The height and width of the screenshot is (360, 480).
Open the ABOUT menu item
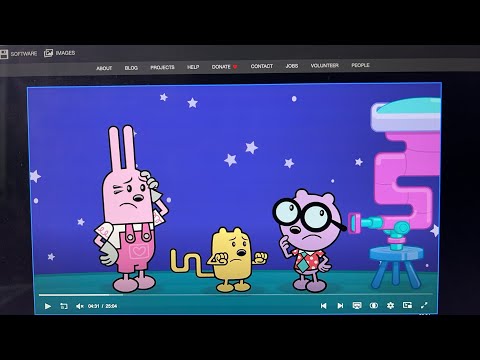pyautogui.click(x=104, y=68)
